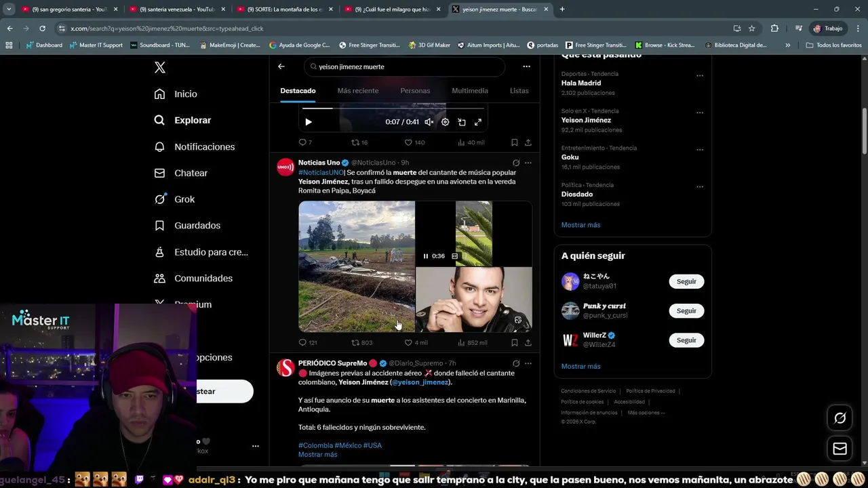Screen dimensions: 868x488
Task: Show more accounts to follow
Action: [x=580, y=366]
